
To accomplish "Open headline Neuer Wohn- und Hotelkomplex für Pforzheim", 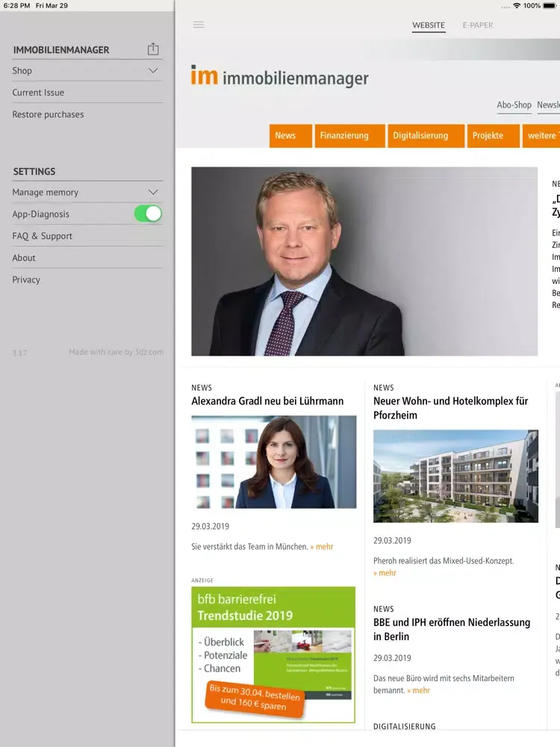I will coord(450,408).
